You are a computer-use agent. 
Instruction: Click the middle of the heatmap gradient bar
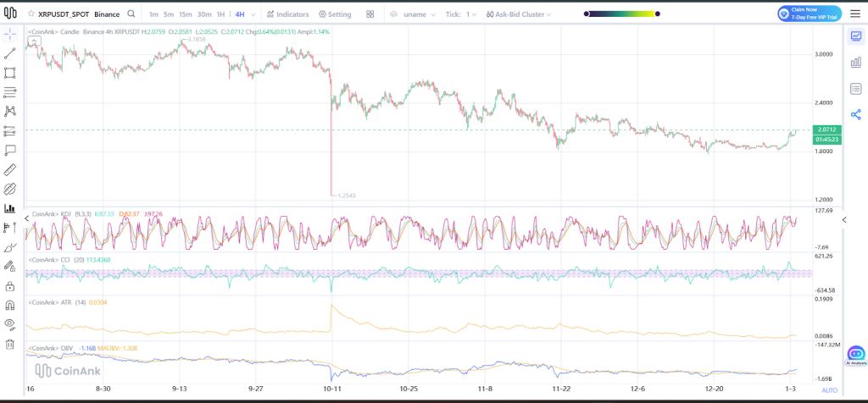(622, 14)
